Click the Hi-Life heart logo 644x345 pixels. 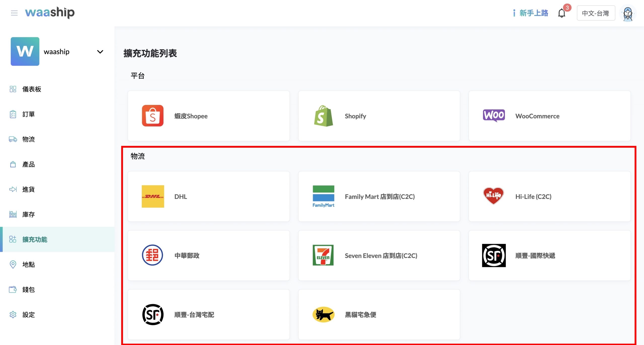coord(493,196)
